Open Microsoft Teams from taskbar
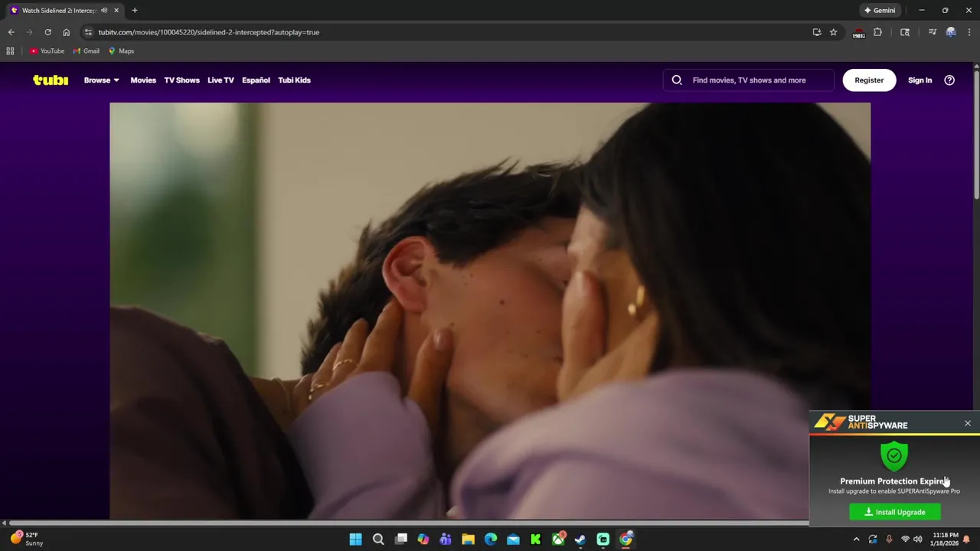980x551 pixels. (446, 540)
